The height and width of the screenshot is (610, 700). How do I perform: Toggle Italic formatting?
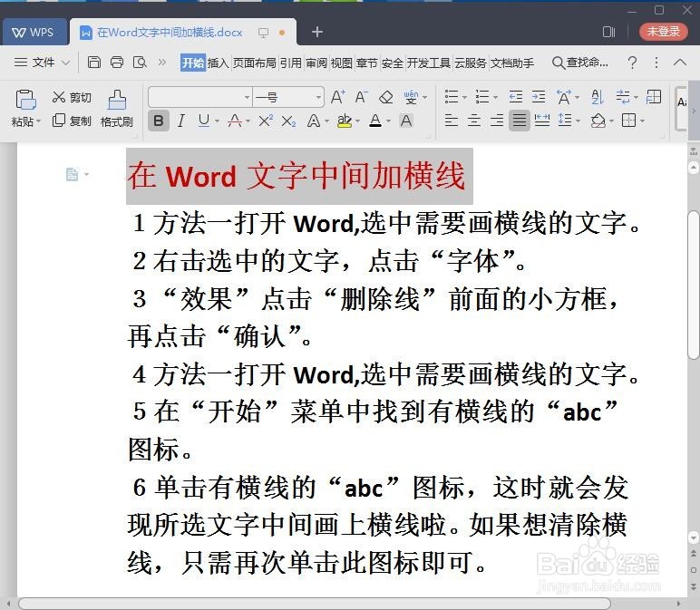point(180,121)
